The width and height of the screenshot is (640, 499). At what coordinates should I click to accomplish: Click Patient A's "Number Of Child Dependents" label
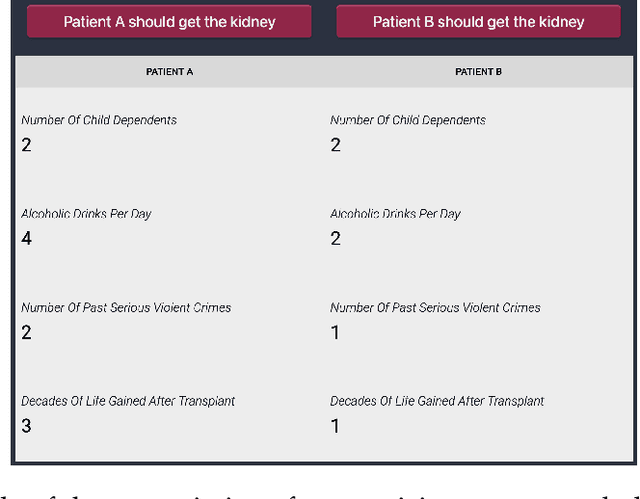pyautogui.click(x=99, y=120)
